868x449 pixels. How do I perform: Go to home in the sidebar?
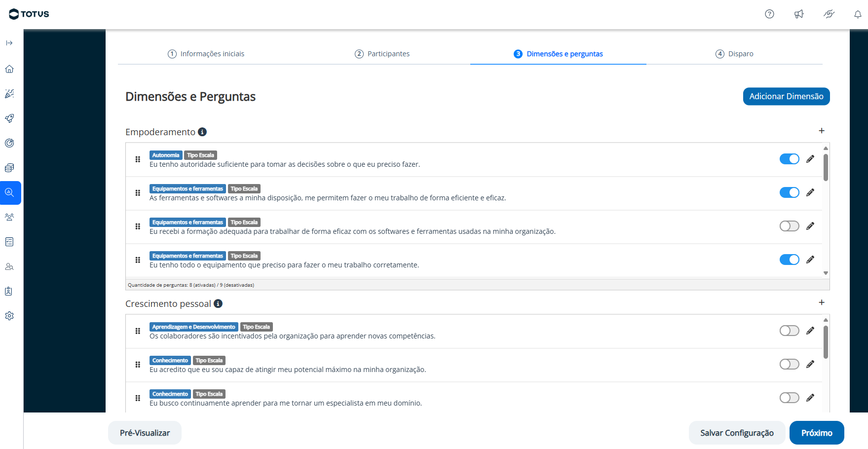click(9, 69)
